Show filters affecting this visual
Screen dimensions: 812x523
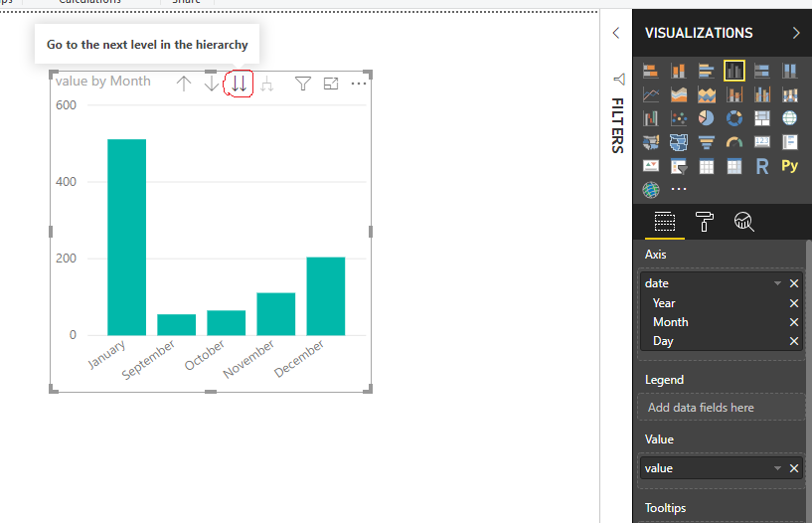pos(303,84)
